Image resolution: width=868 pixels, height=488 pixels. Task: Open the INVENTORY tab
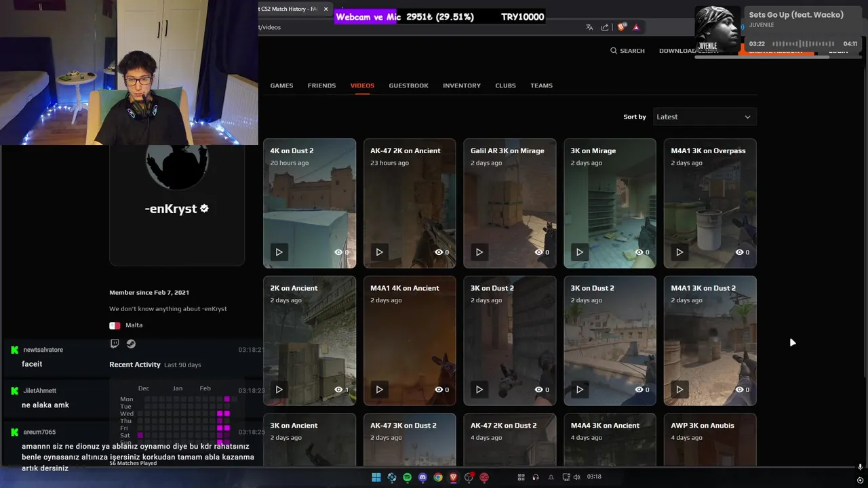click(462, 85)
